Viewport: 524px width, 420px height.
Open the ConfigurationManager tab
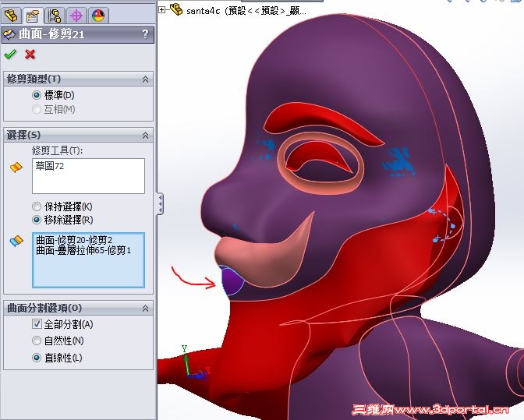coord(55,16)
